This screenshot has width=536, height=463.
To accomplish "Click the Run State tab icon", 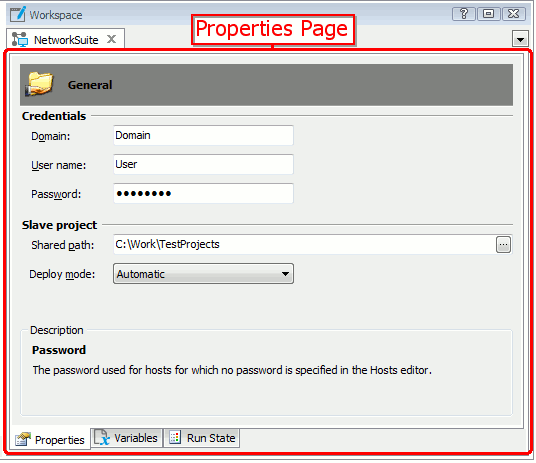I will click(x=175, y=437).
